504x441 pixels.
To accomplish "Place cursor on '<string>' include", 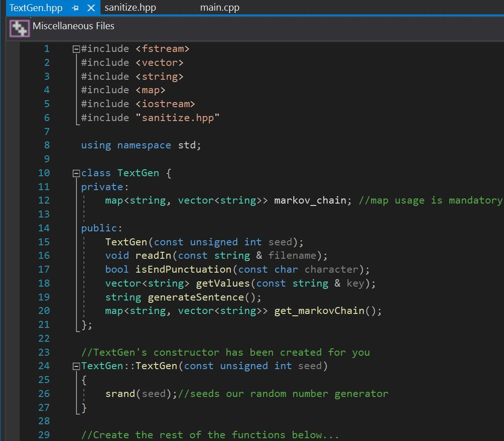I will 159,77.
